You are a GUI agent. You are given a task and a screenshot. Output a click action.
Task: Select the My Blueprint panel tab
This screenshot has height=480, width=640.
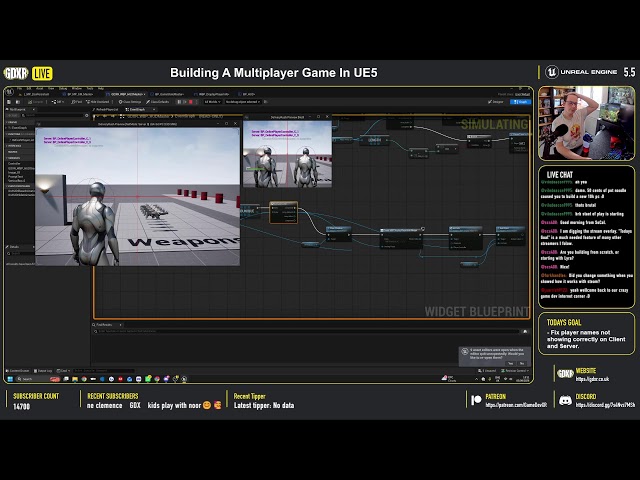(19, 109)
